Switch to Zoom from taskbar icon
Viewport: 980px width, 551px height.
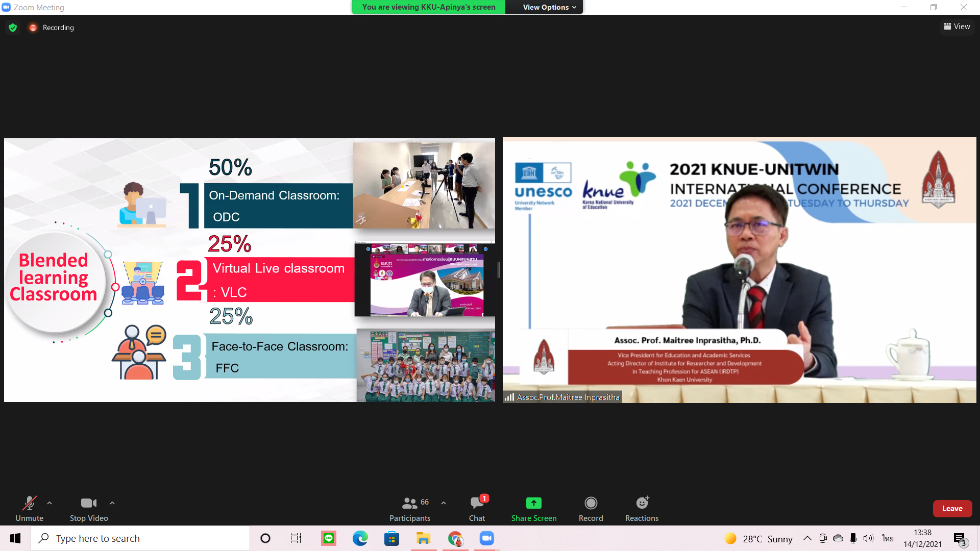[x=487, y=538]
